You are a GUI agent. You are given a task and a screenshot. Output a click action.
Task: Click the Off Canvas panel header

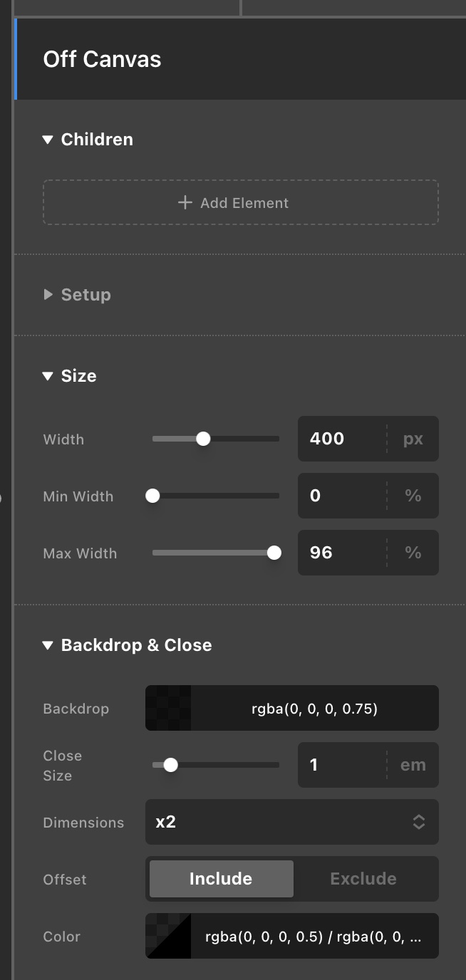click(x=240, y=59)
